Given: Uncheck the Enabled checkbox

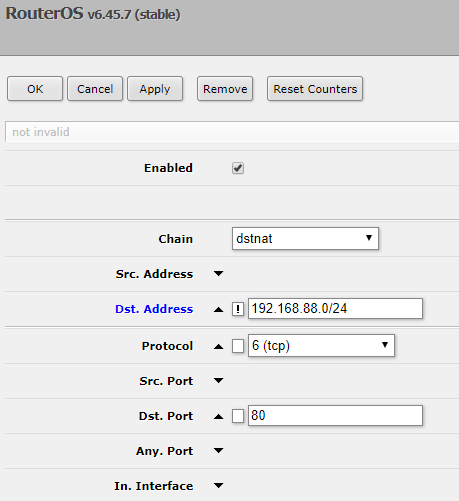Looking at the screenshot, I should [238, 168].
